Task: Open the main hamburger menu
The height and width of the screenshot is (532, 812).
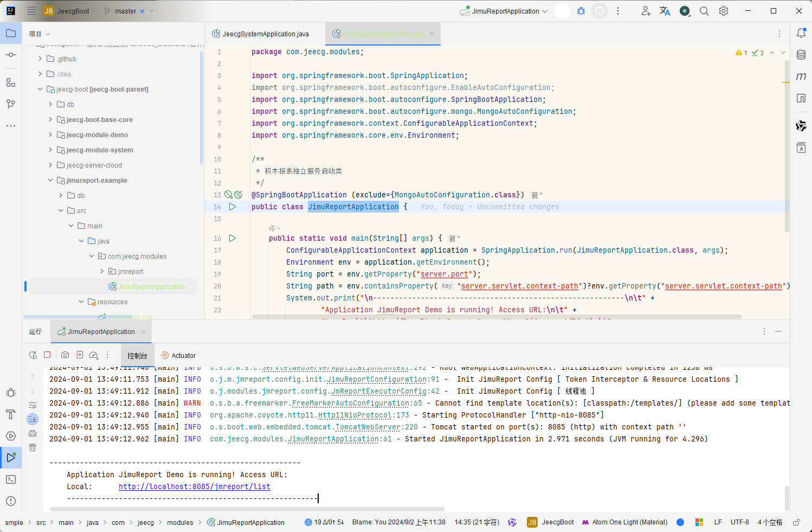Action: coord(31,11)
